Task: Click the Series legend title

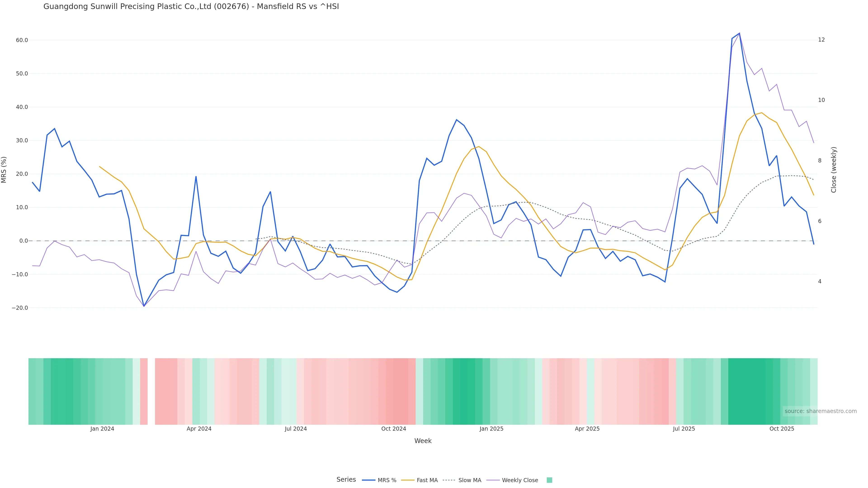Action: point(346,480)
